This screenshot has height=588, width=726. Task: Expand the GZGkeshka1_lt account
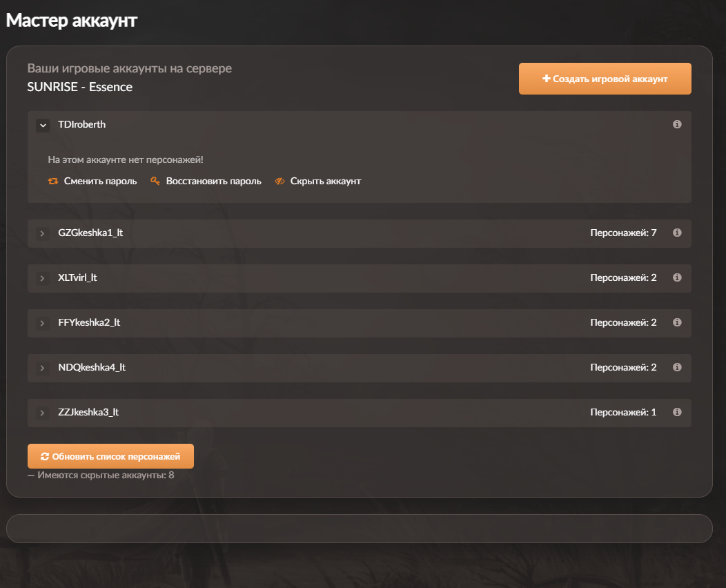point(43,234)
